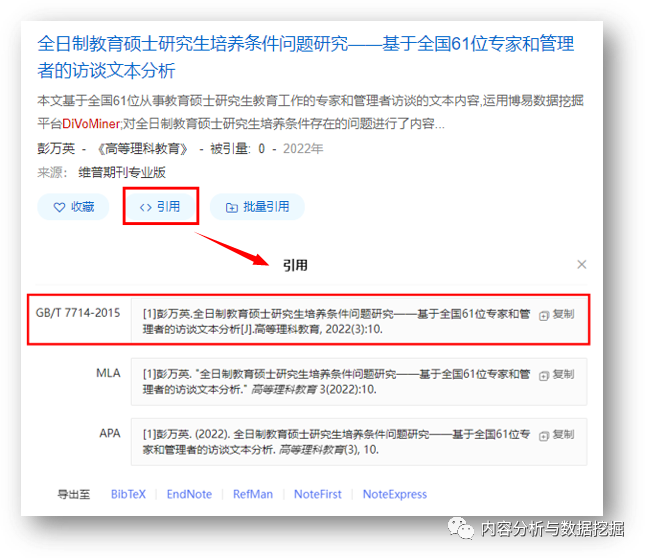The width and height of the screenshot is (645, 558).
Task: Close the 引用 citation dialog
Action: tap(581, 264)
